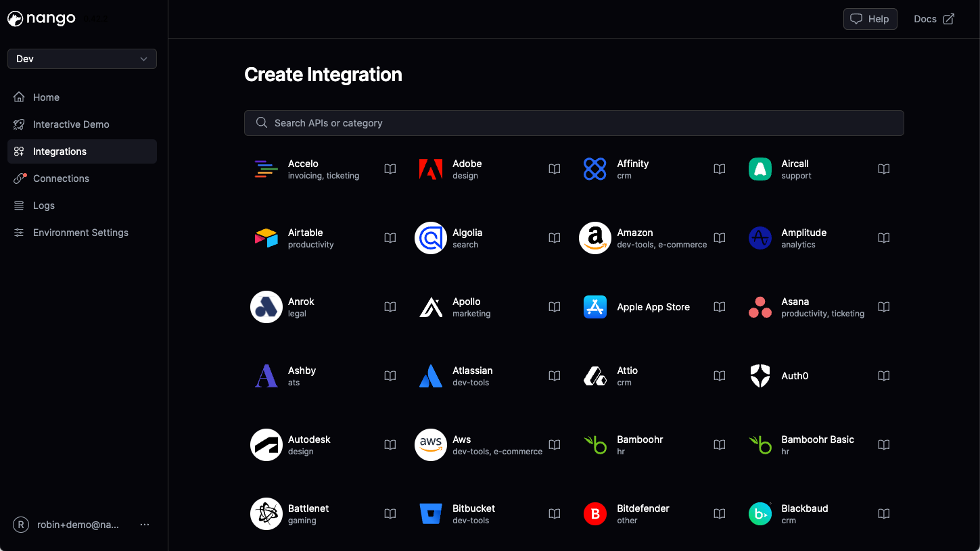
Task: Open docs book icon for Autodesk
Action: [390, 445]
